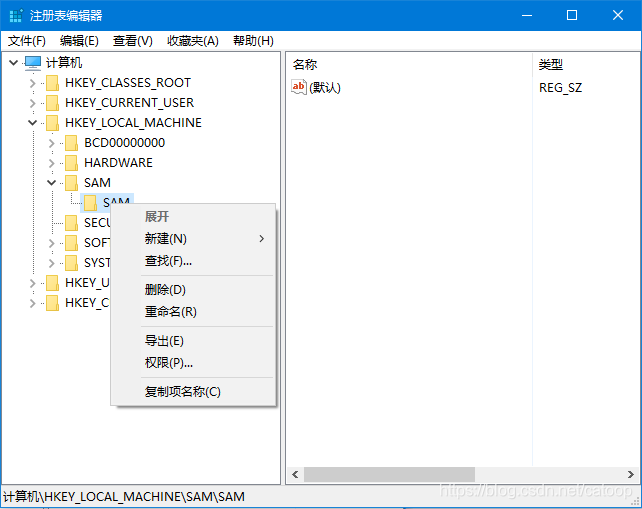Select the 计算机 root label
Screen dimensions: 642x509
click(x=64, y=63)
